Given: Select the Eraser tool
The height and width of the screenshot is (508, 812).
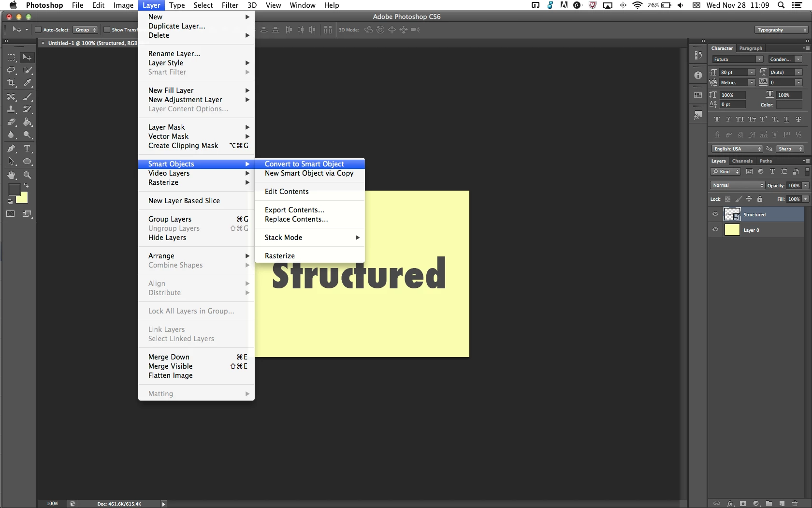Looking at the screenshot, I should [x=11, y=122].
